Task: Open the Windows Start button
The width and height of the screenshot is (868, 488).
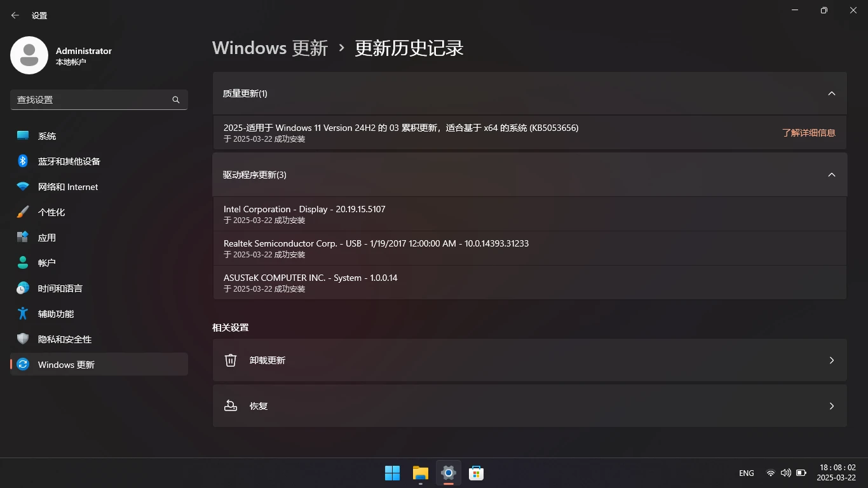Action: pos(393,473)
